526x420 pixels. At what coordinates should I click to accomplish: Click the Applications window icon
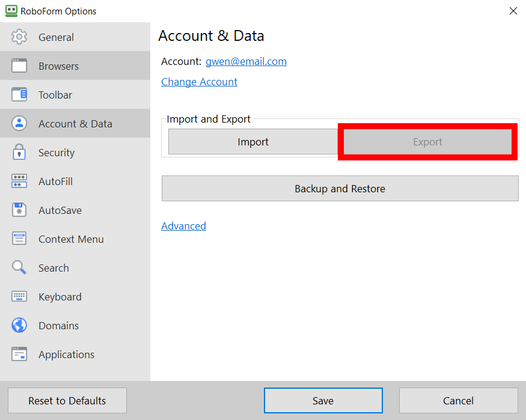point(19,354)
